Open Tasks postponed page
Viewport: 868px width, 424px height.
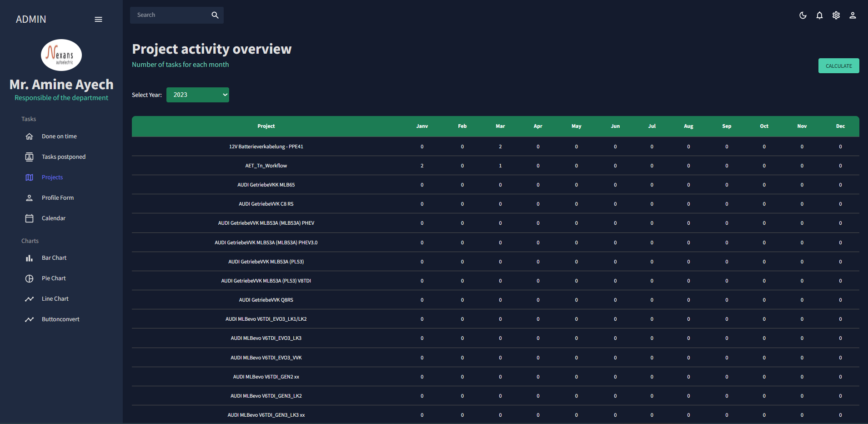click(63, 157)
